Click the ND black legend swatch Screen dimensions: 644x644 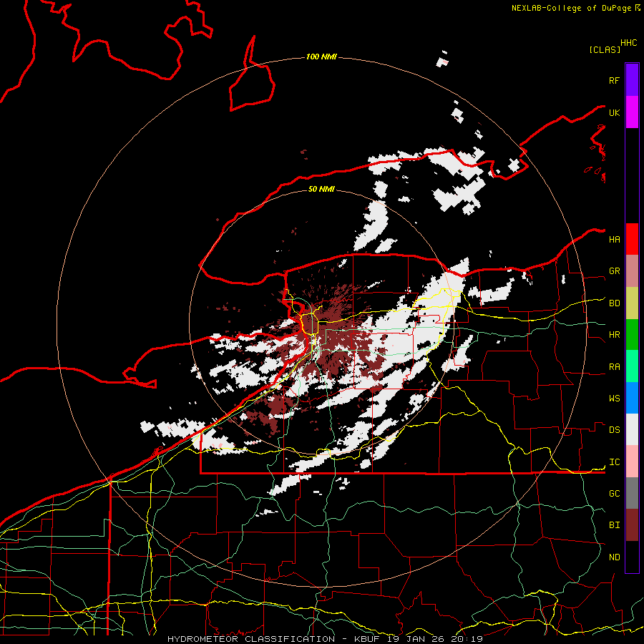point(632,557)
